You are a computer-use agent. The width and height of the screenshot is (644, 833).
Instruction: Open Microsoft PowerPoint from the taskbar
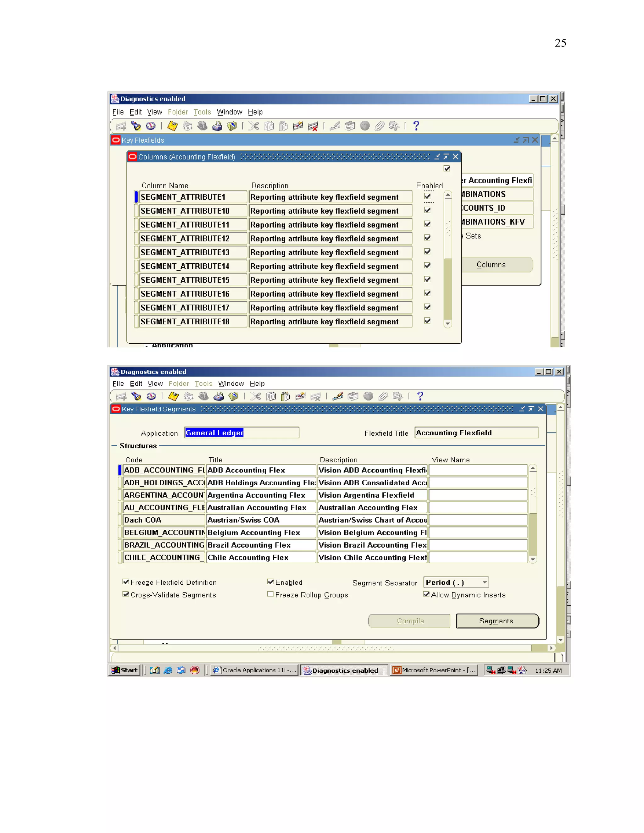[x=435, y=670]
